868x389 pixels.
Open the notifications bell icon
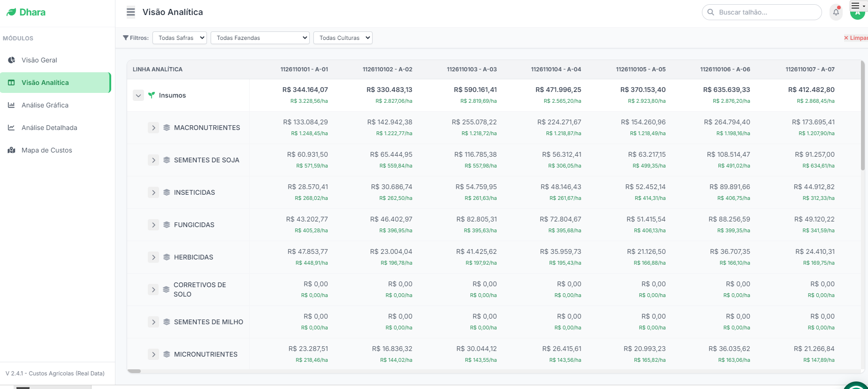pyautogui.click(x=836, y=12)
